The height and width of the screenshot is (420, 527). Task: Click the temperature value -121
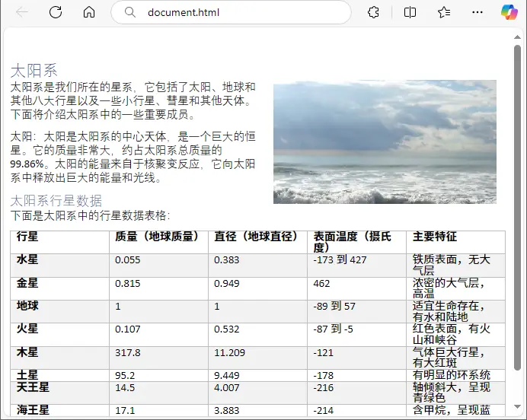pyautogui.click(x=324, y=353)
